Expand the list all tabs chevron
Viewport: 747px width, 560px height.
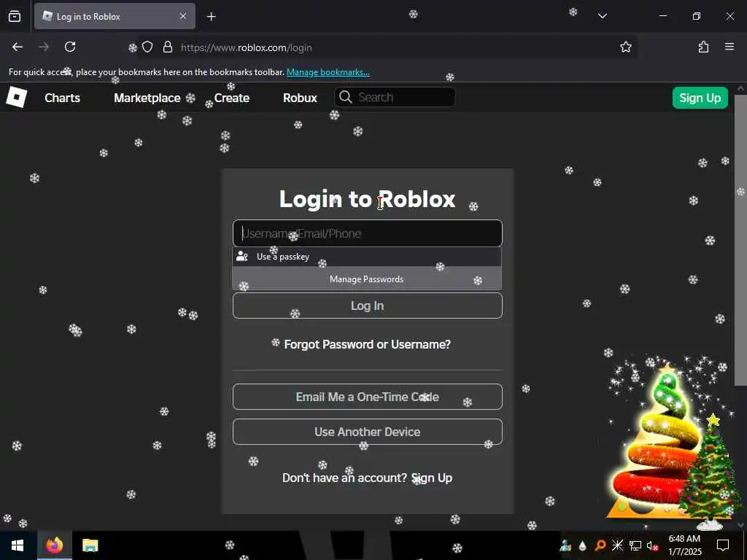tap(602, 16)
